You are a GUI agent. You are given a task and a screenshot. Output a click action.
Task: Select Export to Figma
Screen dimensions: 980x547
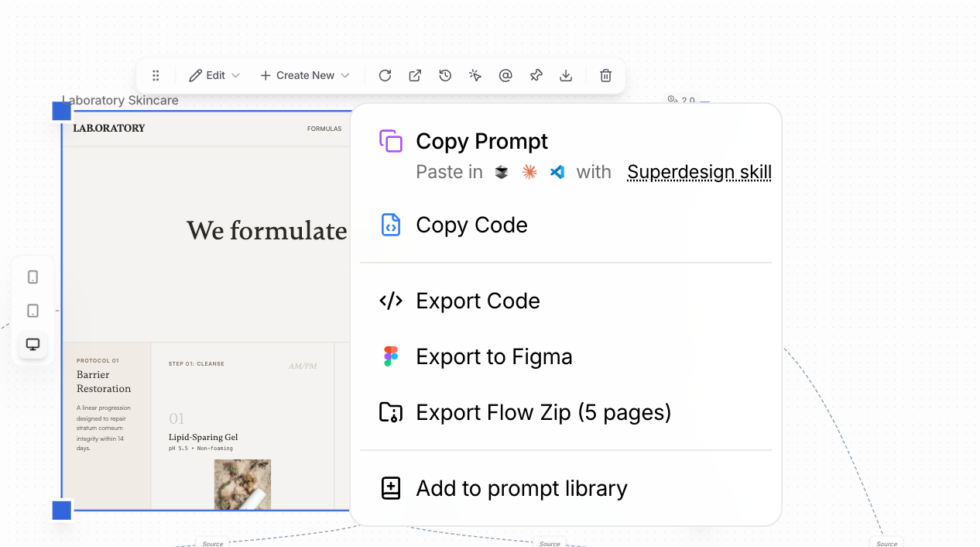[494, 356]
